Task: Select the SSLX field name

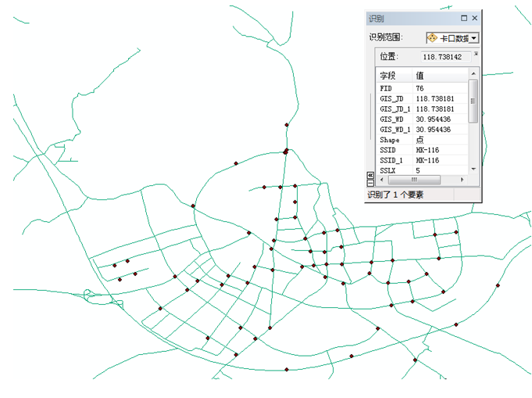Action: 387,170
